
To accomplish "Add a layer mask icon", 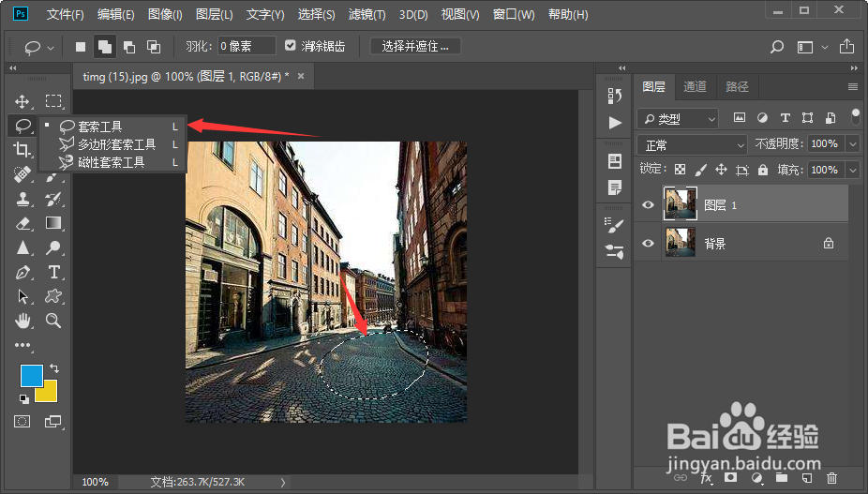I will 731,477.
